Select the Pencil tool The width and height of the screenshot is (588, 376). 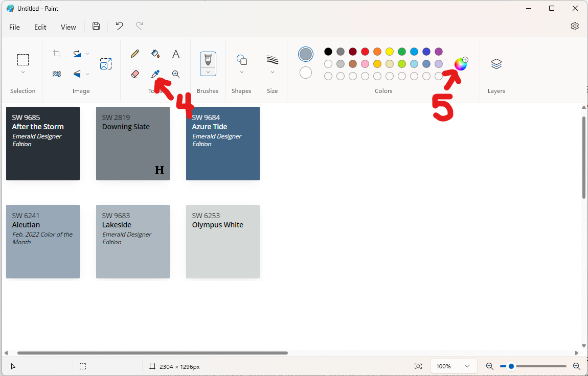(135, 54)
